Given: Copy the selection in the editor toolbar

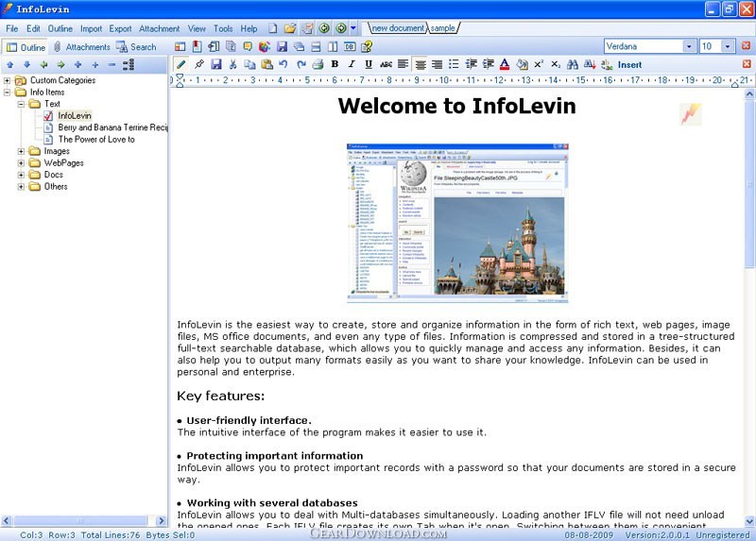Looking at the screenshot, I should [249, 64].
